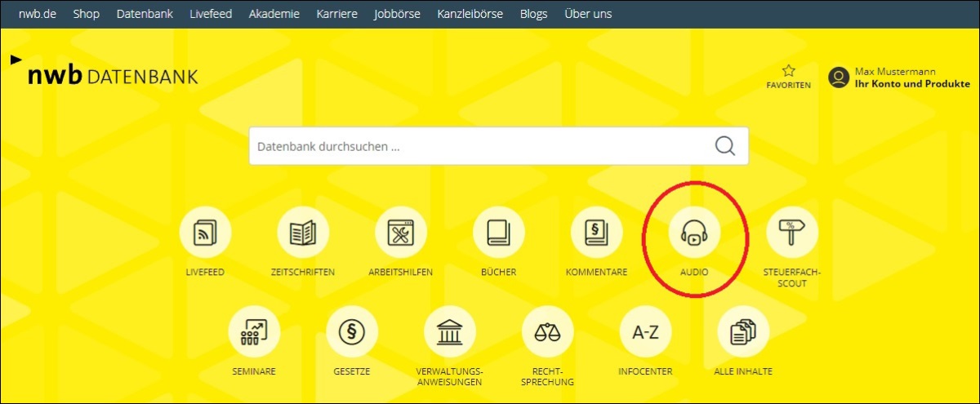Image resolution: width=980 pixels, height=404 pixels.
Task: Open the Verwaltungsanweisungen building icon
Action: (x=450, y=332)
